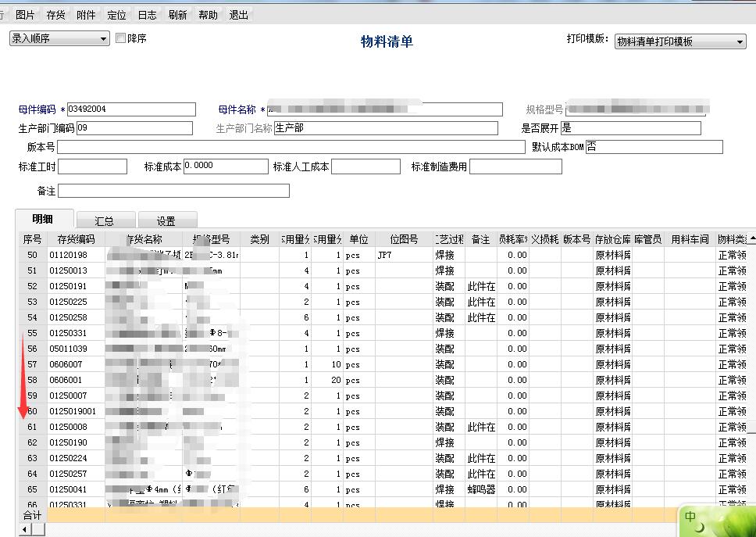The height and width of the screenshot is (537, 756).
Task: Toggle the 降序 descending checkbox
Action: tap(120, 38)
